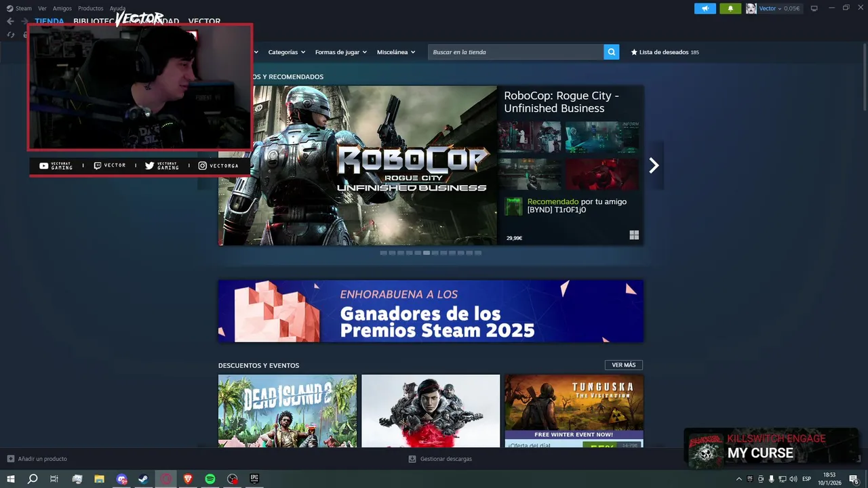Click friend avatar recommending RoboCop
Screen dimensions: 868x488
[x=513, y=206]
